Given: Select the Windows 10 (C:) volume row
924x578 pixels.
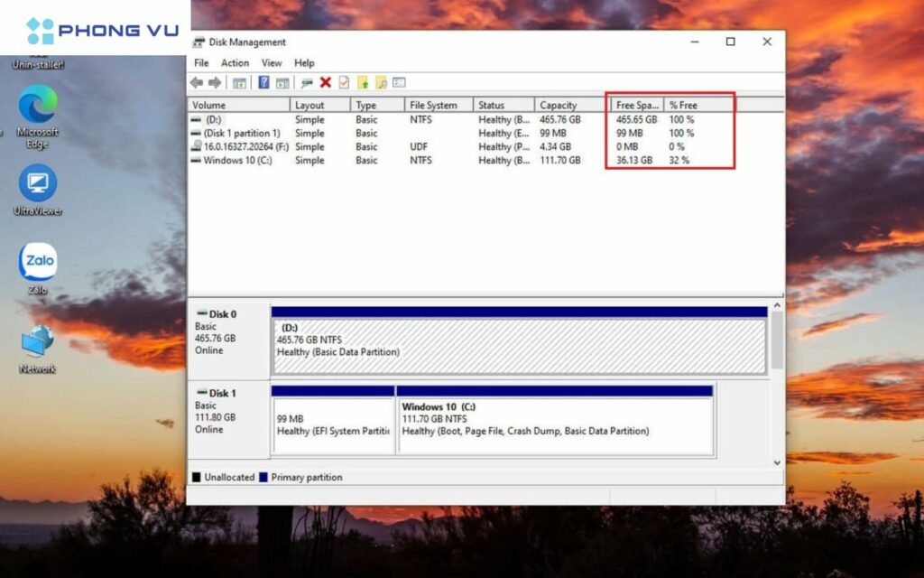Looking at the screenshot, I should 236,161.
